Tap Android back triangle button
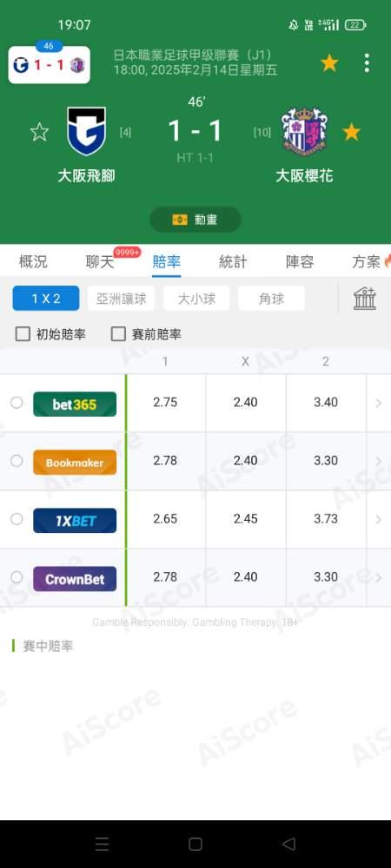The width and height of the screenshot is (391, 868). pos(288,845)
